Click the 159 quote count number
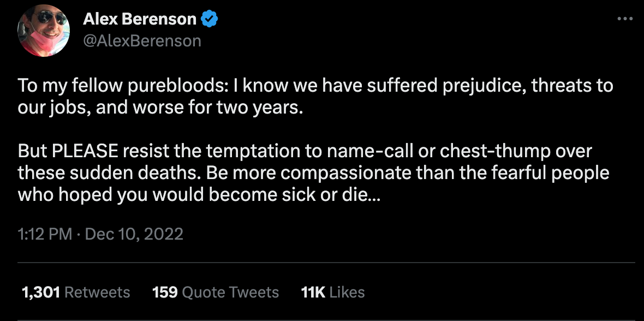Screen dimensions: 644x321 point(165,292)
